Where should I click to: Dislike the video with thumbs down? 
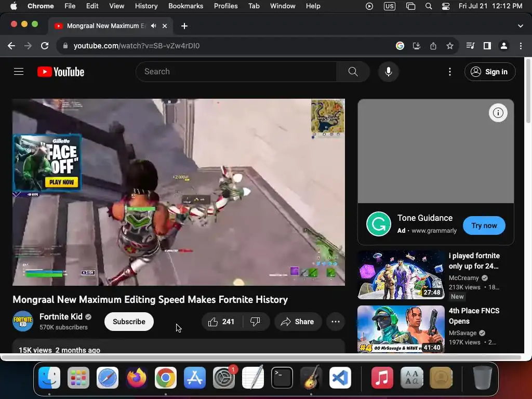[x=256, y=322]
